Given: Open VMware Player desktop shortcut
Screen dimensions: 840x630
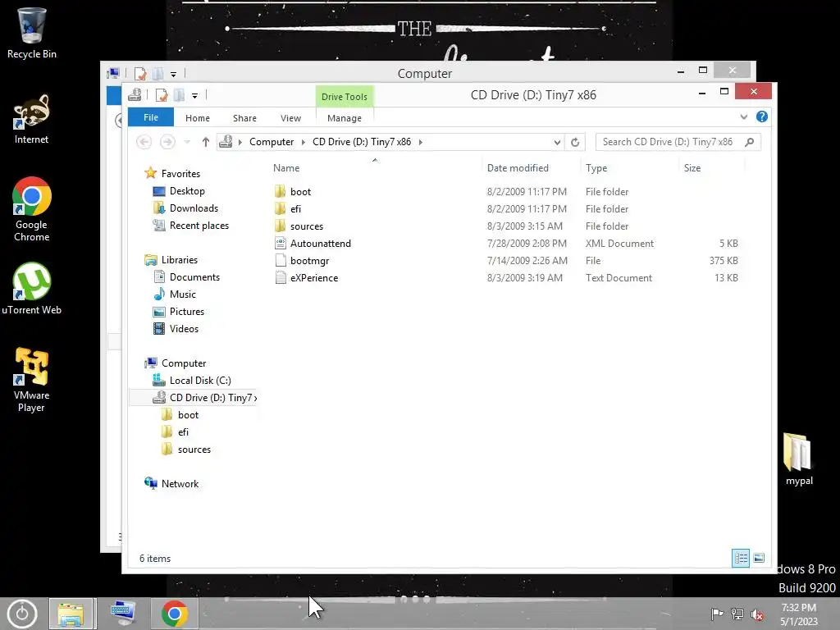Looking at the screenshot, I should click(32, 379).
